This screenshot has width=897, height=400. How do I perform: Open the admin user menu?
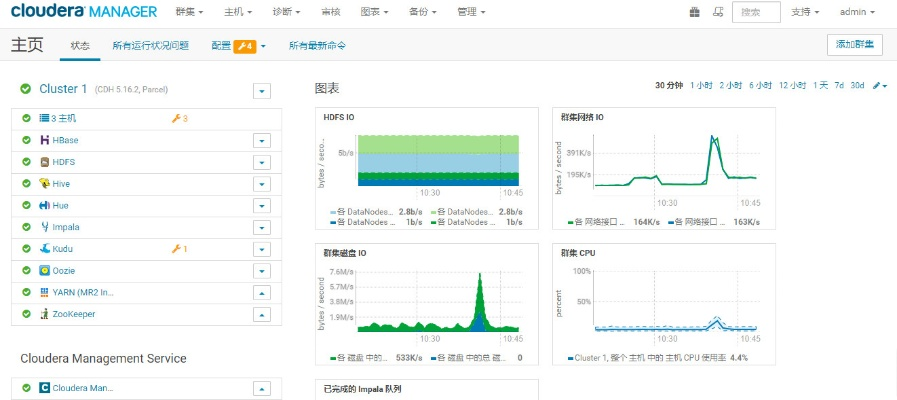point(857,12)
